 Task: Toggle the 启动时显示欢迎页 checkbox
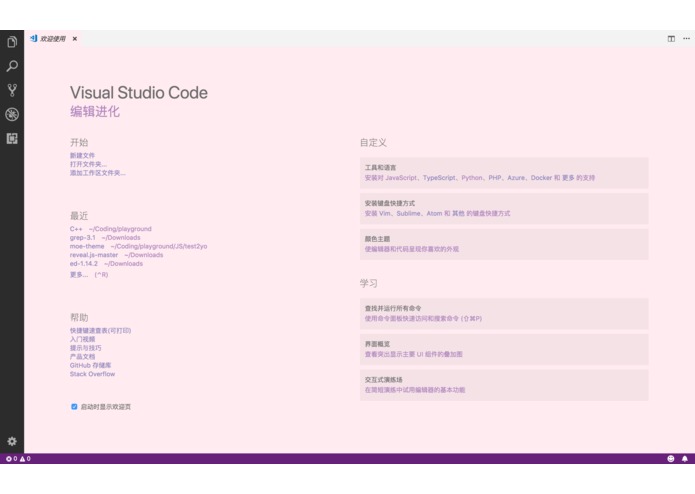point(74,407)
